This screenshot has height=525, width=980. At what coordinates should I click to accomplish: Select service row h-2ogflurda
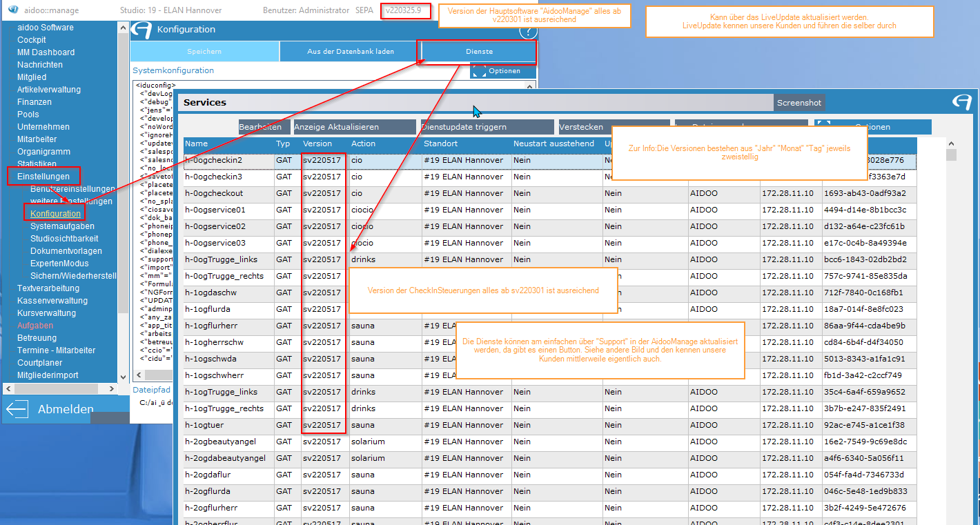[x=550, y=491]
